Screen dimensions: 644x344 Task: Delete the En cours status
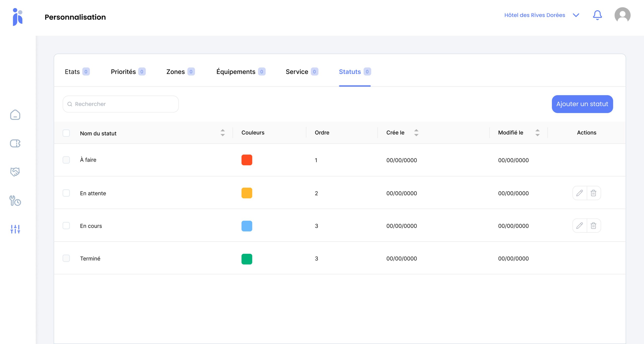[593, 226]
